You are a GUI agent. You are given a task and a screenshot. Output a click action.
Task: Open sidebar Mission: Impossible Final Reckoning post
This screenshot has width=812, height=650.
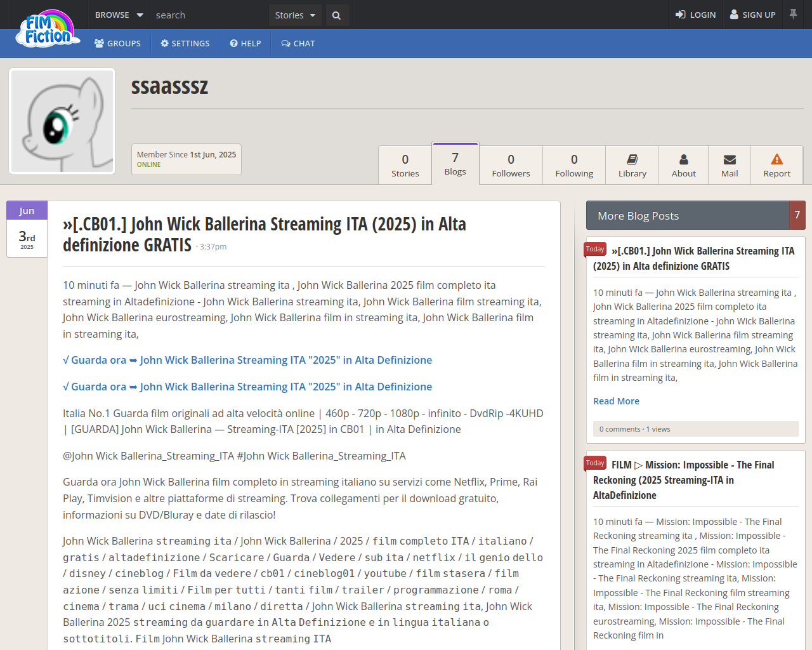pos(684,480)
